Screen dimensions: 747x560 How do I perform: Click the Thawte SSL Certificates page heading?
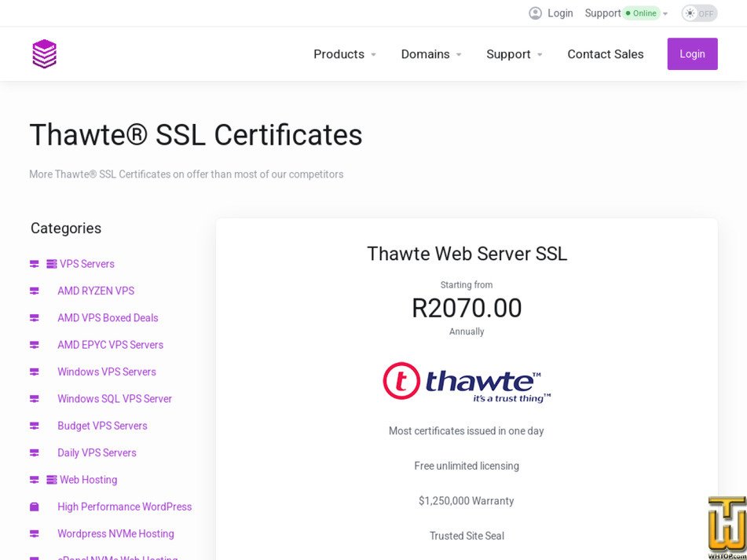point(196,135)
